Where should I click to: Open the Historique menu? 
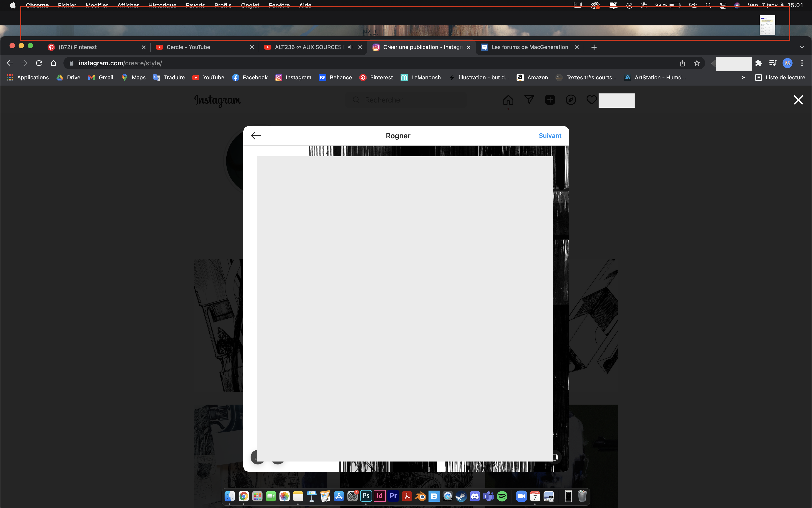[162, 5]
